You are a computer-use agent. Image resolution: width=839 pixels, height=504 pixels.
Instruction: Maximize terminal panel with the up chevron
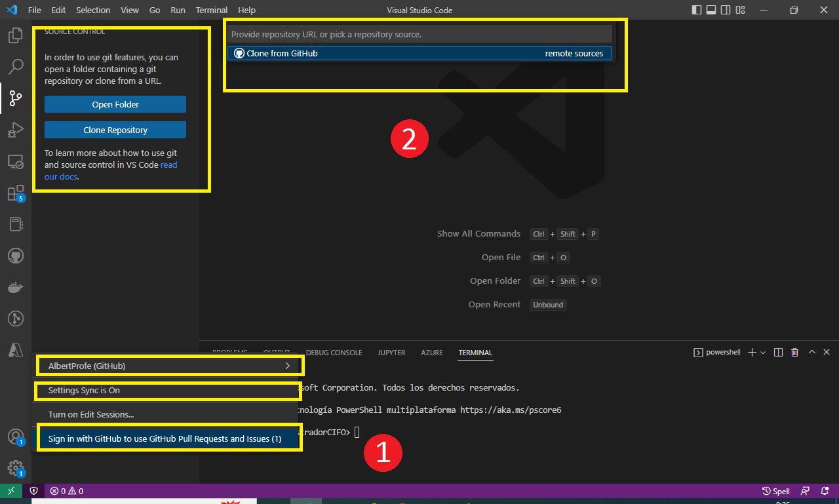811,353
